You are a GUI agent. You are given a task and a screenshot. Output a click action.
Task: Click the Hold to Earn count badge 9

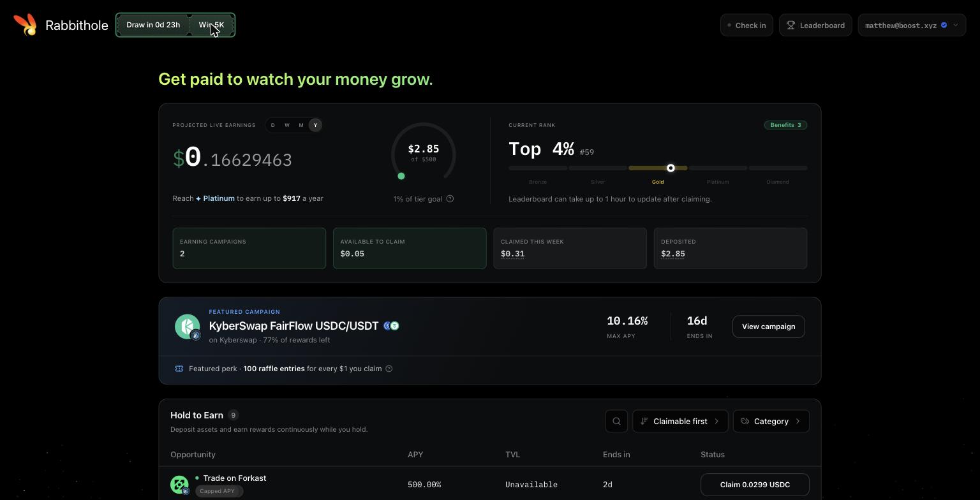tap(233, 415)
